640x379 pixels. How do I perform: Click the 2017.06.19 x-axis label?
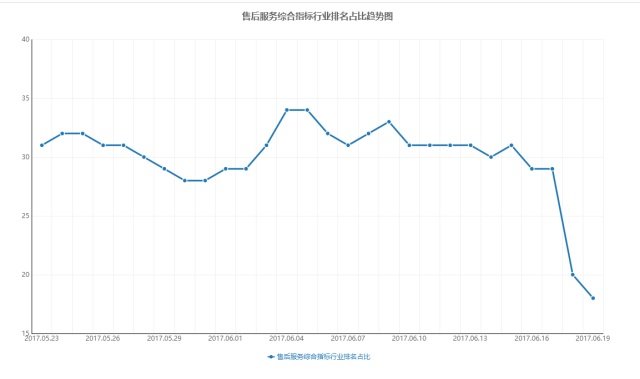(593, 339)
